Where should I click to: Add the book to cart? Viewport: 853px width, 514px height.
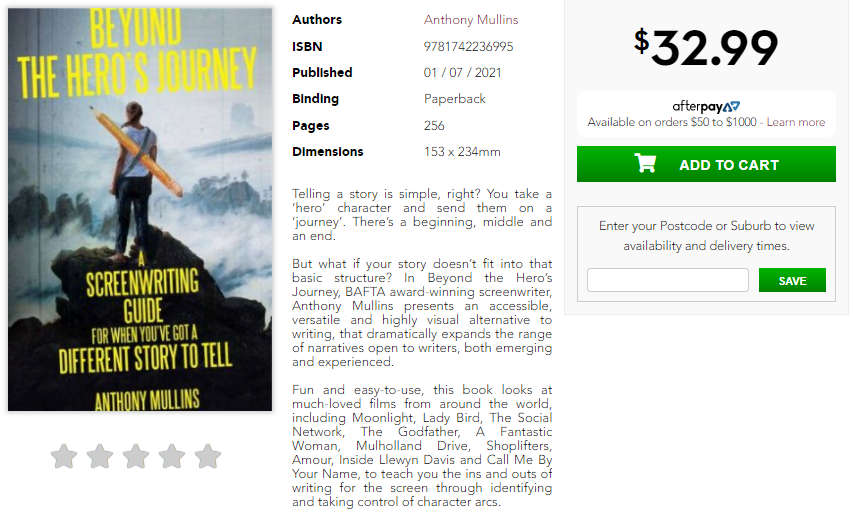(706, 164)
